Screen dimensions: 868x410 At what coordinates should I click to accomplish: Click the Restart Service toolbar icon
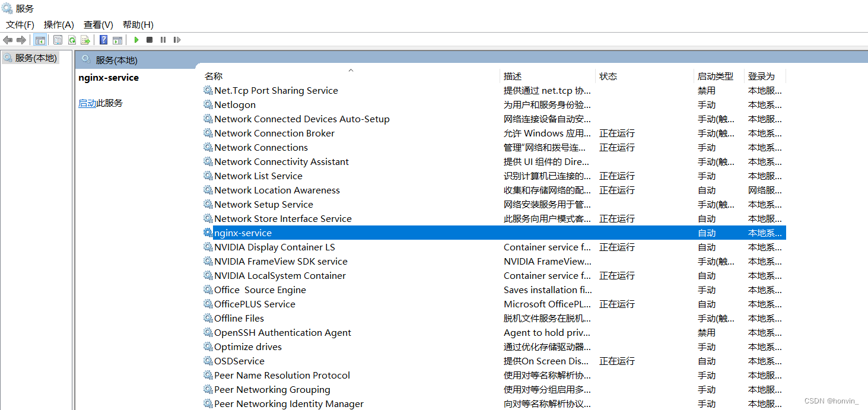point(177,40)
